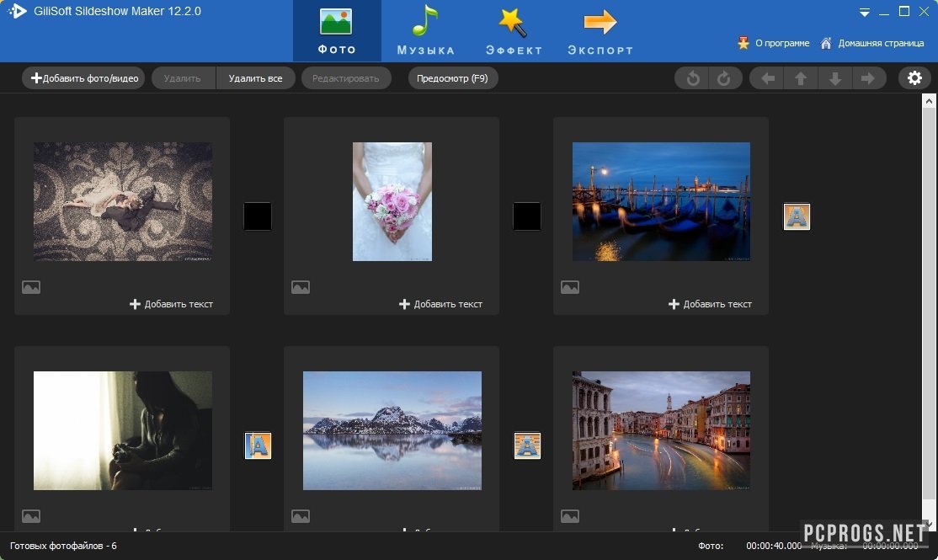This screenshot has height=560, width=938.
Task: Click the transition square between the first two photos
Action: click(x=258, y=216)
